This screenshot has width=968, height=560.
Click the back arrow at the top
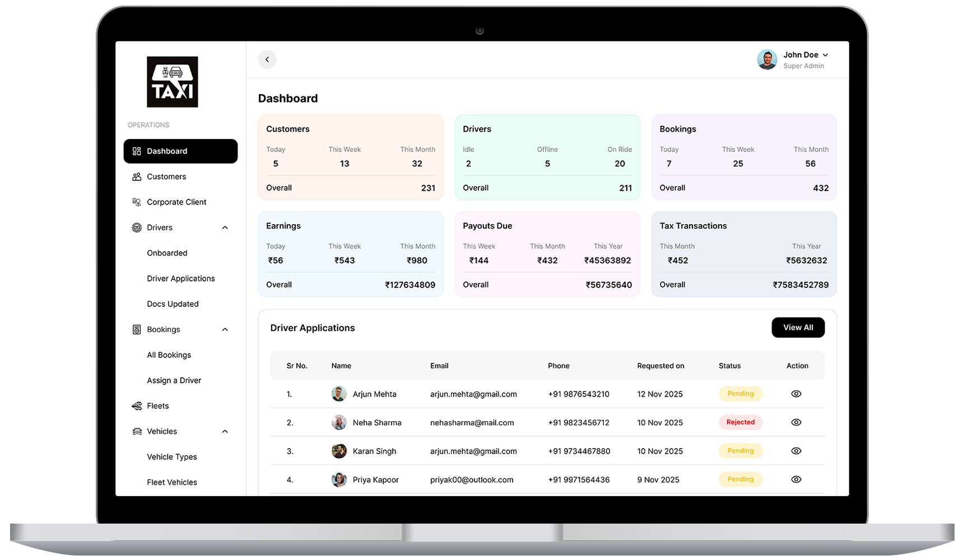267,59
